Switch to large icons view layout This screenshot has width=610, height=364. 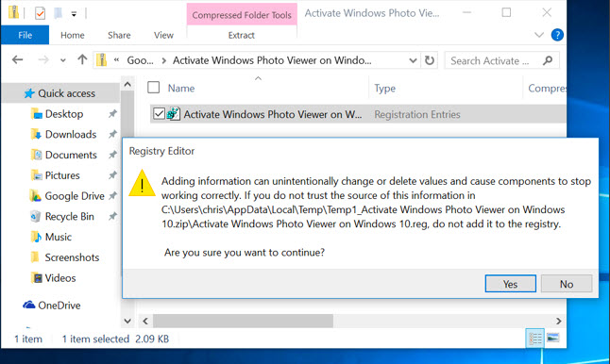point(552,338)
